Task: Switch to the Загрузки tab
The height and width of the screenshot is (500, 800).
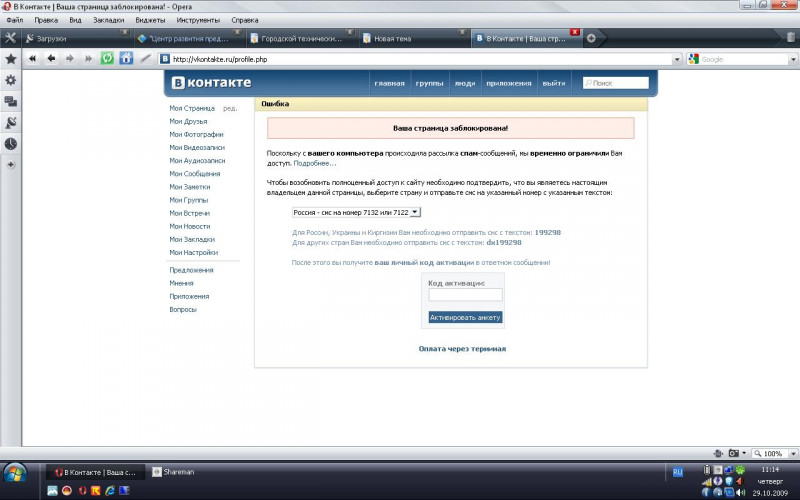Action: point(76,38)
